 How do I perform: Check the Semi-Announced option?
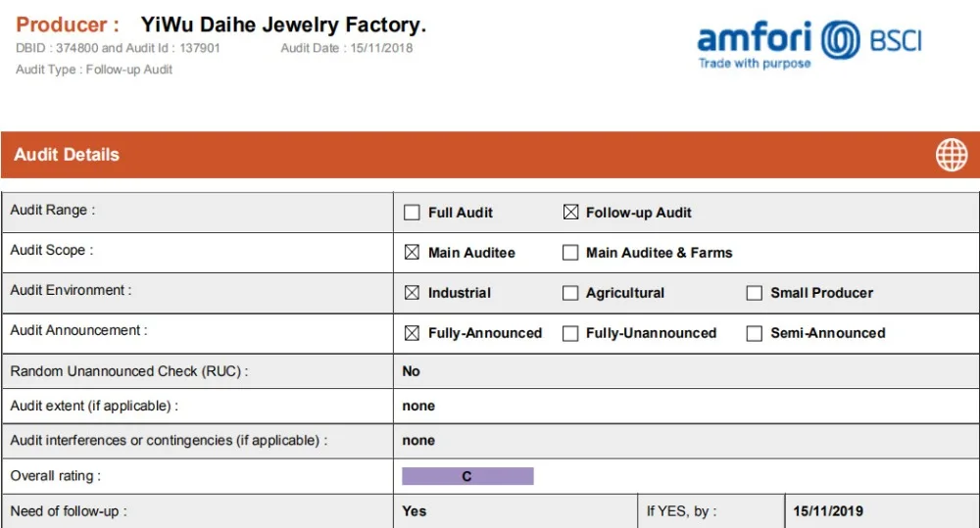(755, 333)
